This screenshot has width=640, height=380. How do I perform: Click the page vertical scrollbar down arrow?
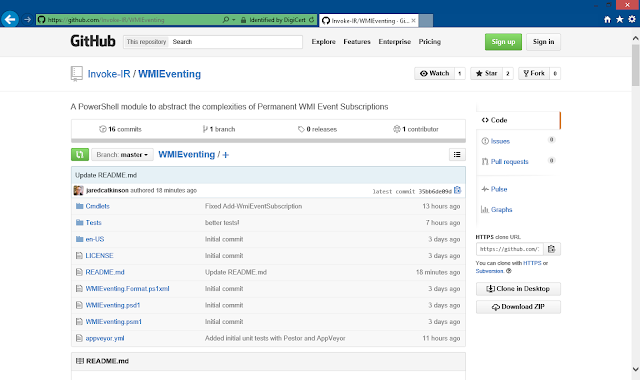(636, 369)
